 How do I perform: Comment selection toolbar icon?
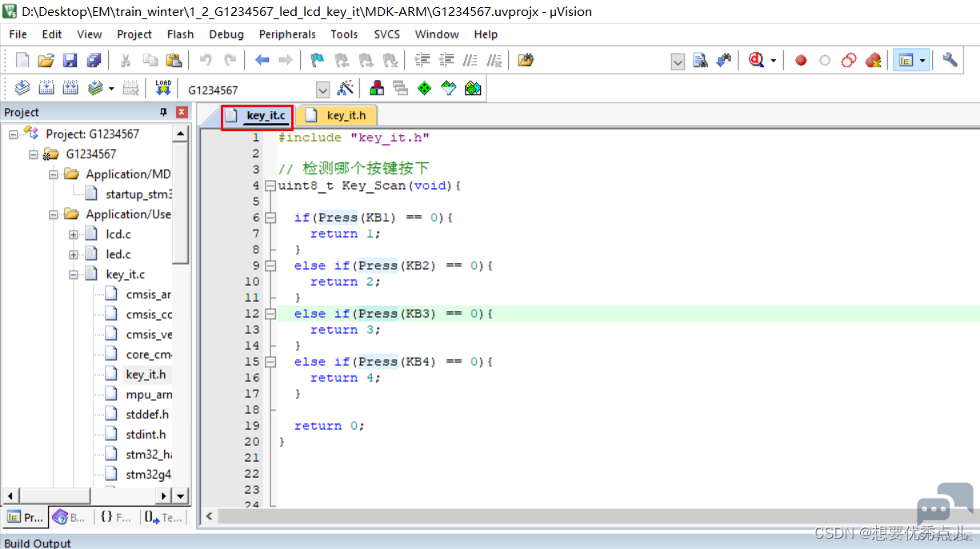[x=471, y=60]
